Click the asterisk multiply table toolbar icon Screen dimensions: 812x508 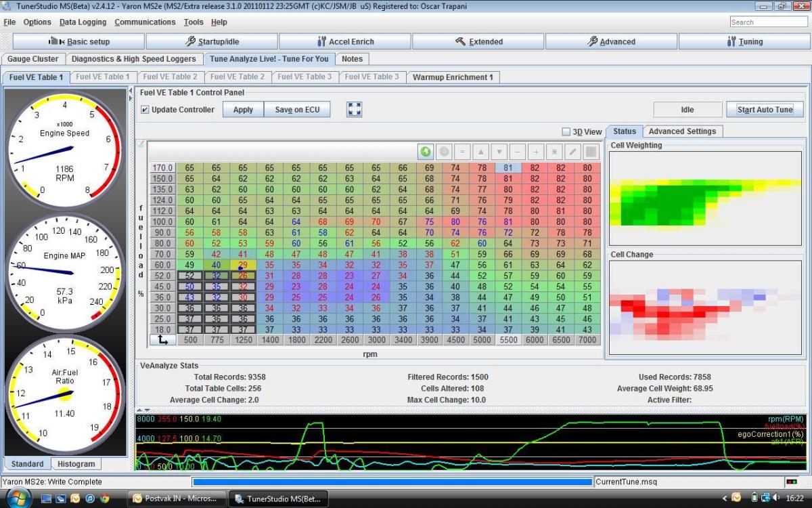[554, 152]
